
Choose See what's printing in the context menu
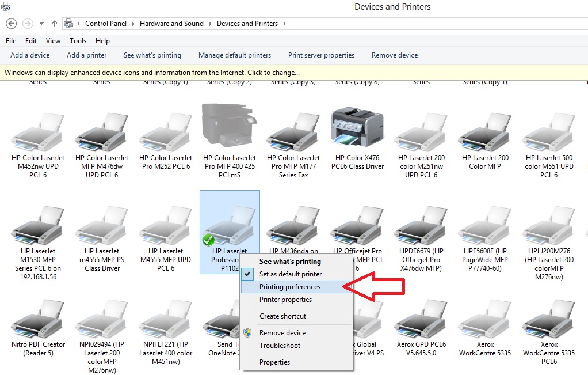point(296,262)
